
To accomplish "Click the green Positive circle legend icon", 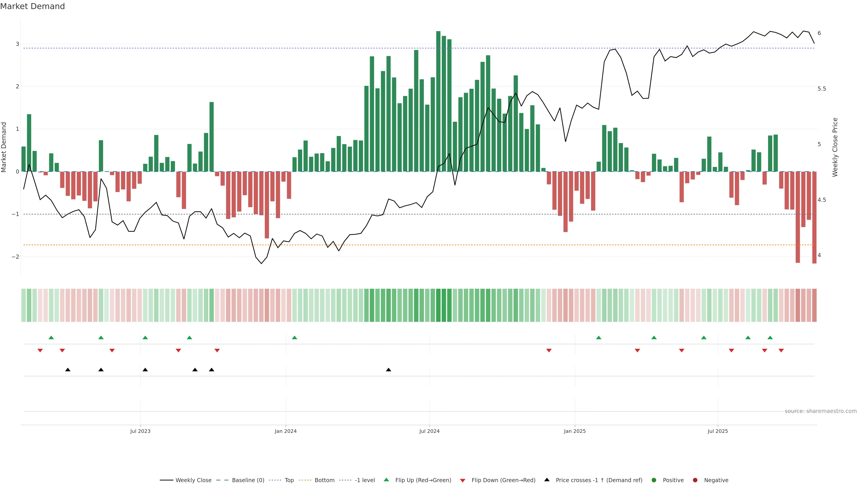I will [x=654, y=480].
